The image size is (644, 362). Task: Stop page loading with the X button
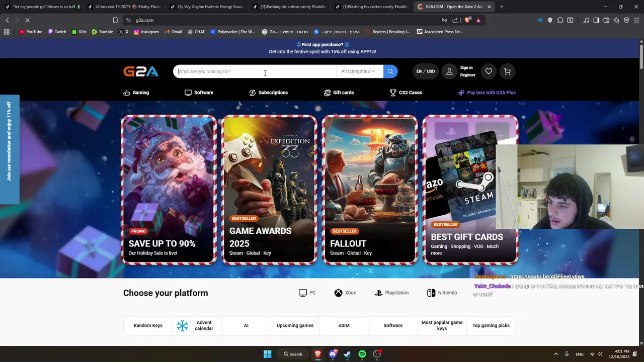click(x=28, y=20)
